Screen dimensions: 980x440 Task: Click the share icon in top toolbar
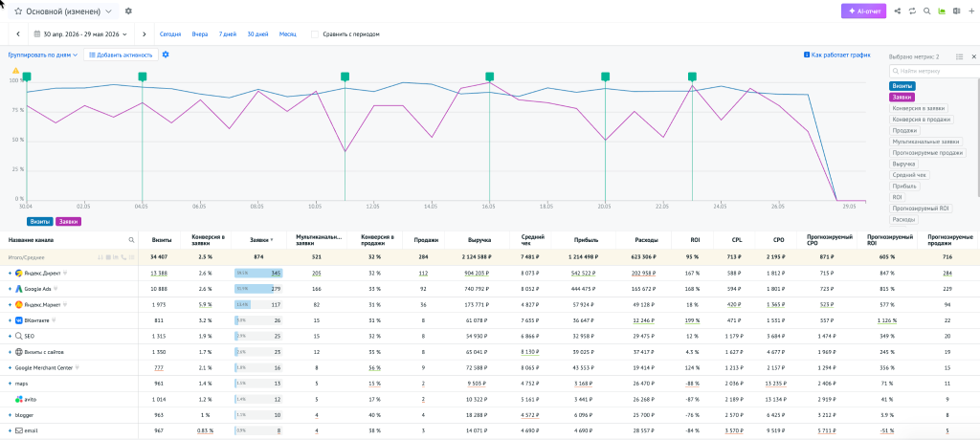tap(898, 11)
